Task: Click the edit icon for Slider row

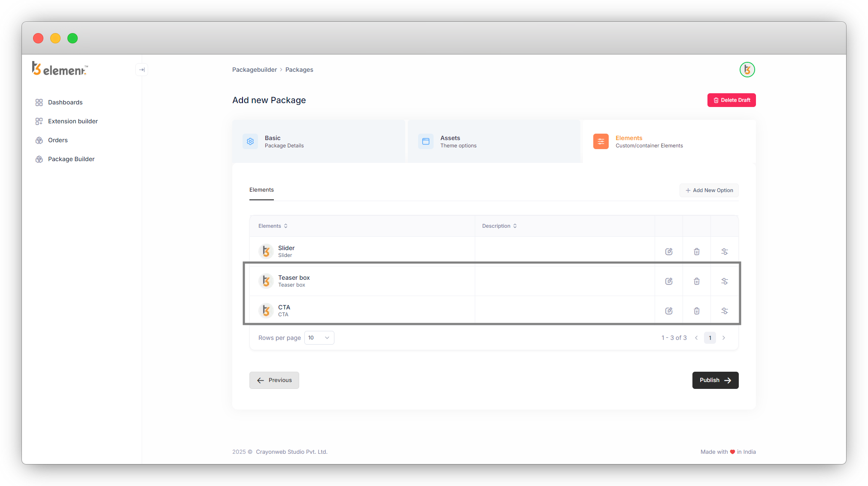Action: (x=668, y=251)
